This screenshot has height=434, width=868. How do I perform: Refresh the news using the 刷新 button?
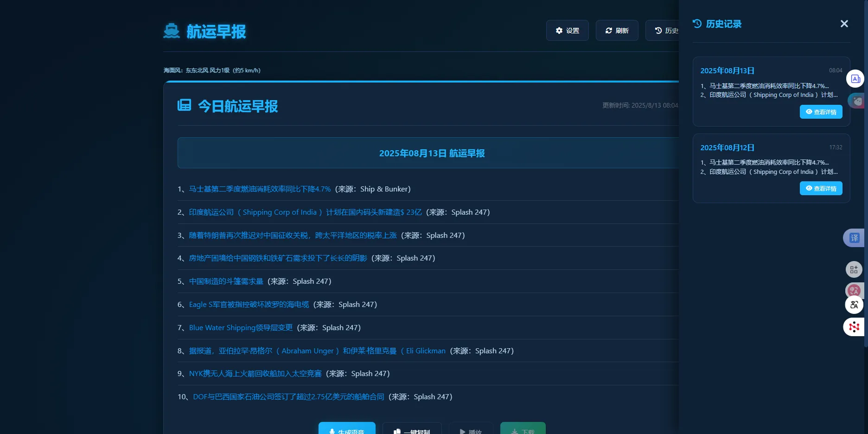coord(617,31)
